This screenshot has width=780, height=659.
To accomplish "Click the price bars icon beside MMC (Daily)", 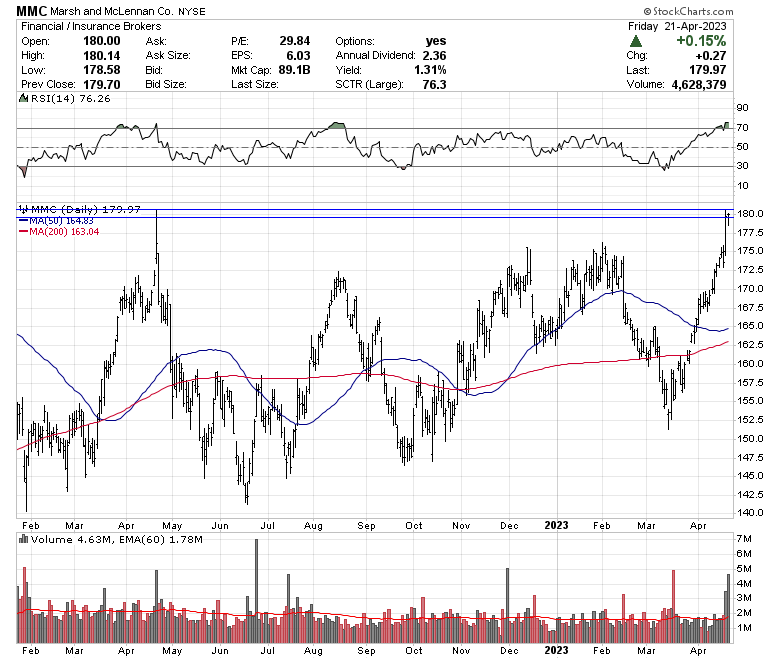I will [x=23, y=209].
